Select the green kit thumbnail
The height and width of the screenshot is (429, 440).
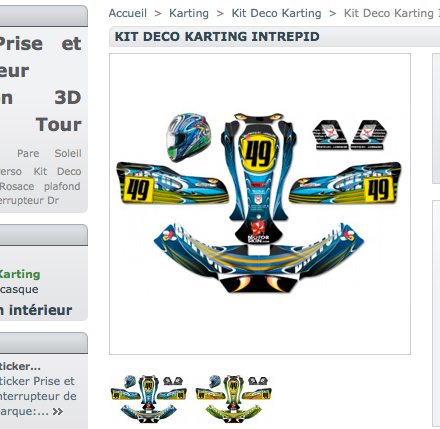(x=234, y=396)
